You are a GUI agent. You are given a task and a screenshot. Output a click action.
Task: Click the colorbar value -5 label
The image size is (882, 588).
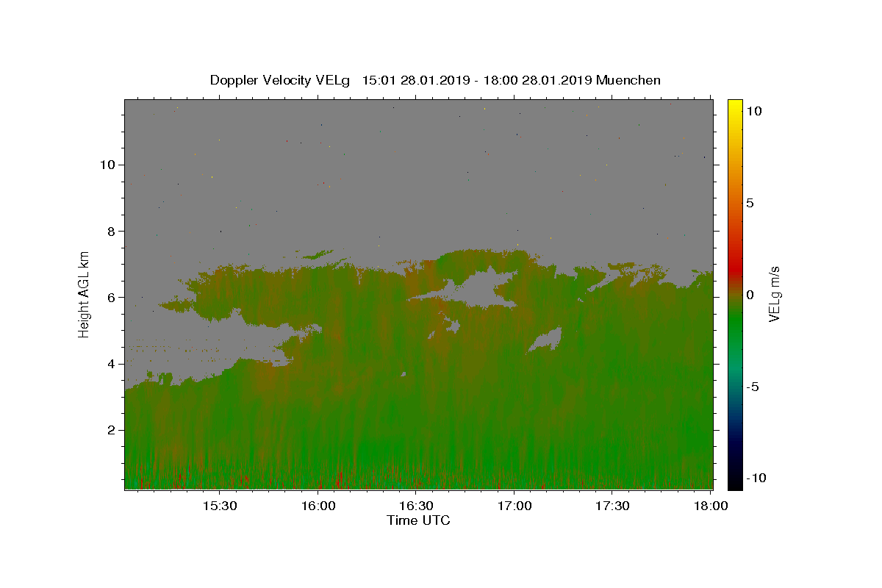[x=753, y=387]
